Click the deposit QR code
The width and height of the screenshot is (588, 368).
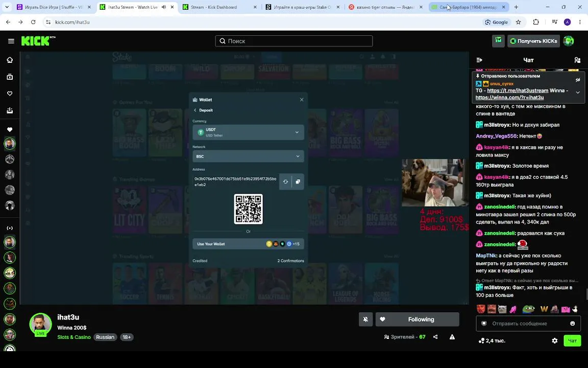[248, 209]
